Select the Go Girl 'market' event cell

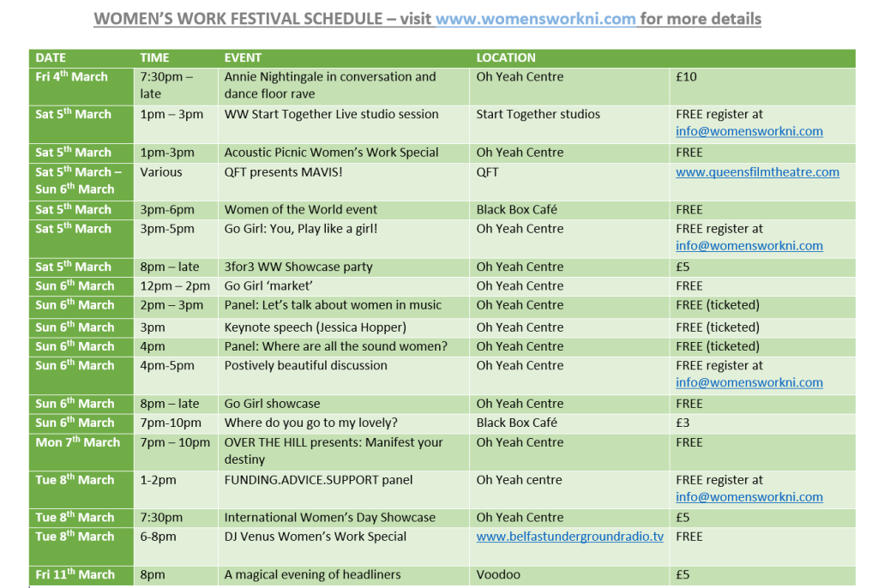(344, 286)
